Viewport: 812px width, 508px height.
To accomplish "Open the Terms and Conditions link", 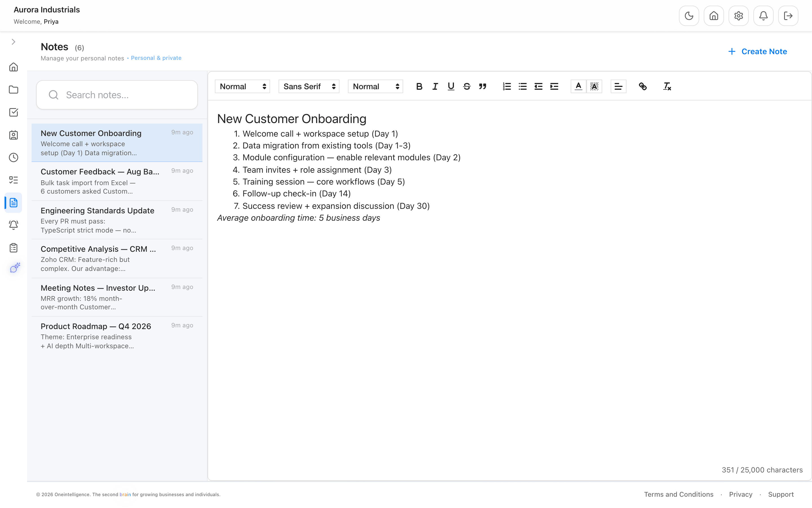I will click(678, 494).
